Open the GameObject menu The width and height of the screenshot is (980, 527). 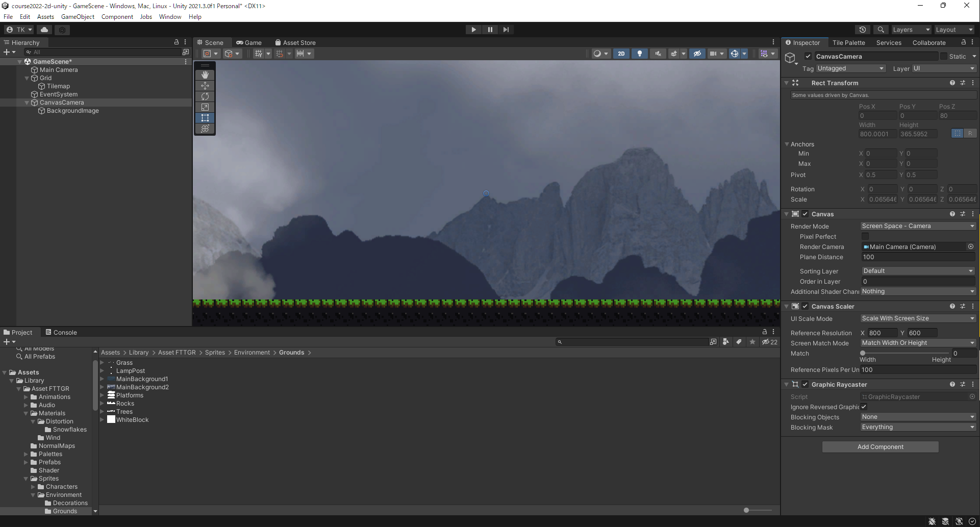click(78, 17)
